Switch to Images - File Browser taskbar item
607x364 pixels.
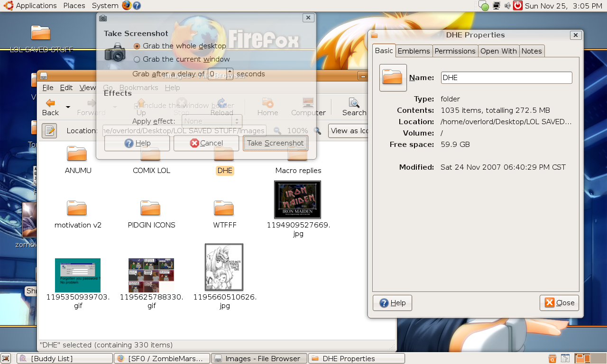(259, 359)
